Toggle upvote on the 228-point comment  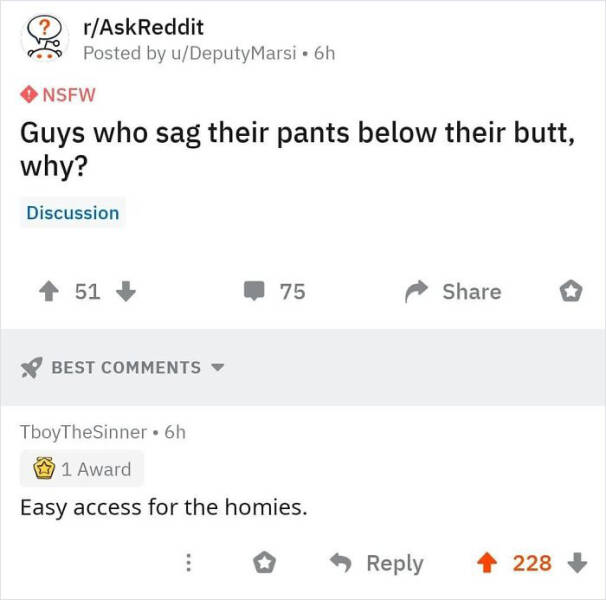click(487, 562)
